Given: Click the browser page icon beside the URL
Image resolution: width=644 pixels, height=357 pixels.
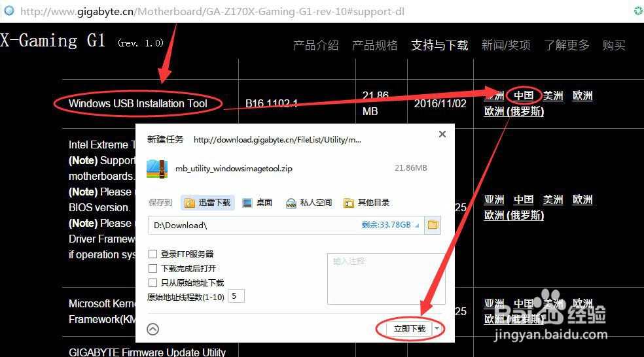Looking at the screenshot, I should (x=9, y=10).
